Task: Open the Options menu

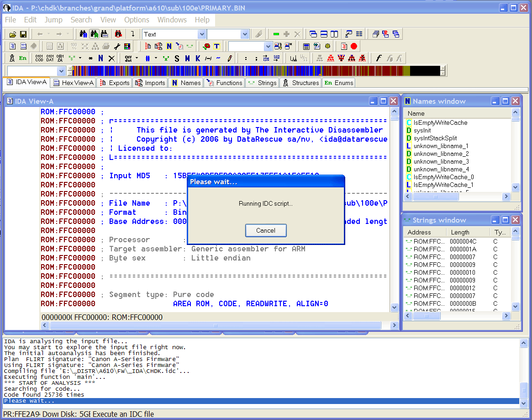Action: click(x=137, y=20)
